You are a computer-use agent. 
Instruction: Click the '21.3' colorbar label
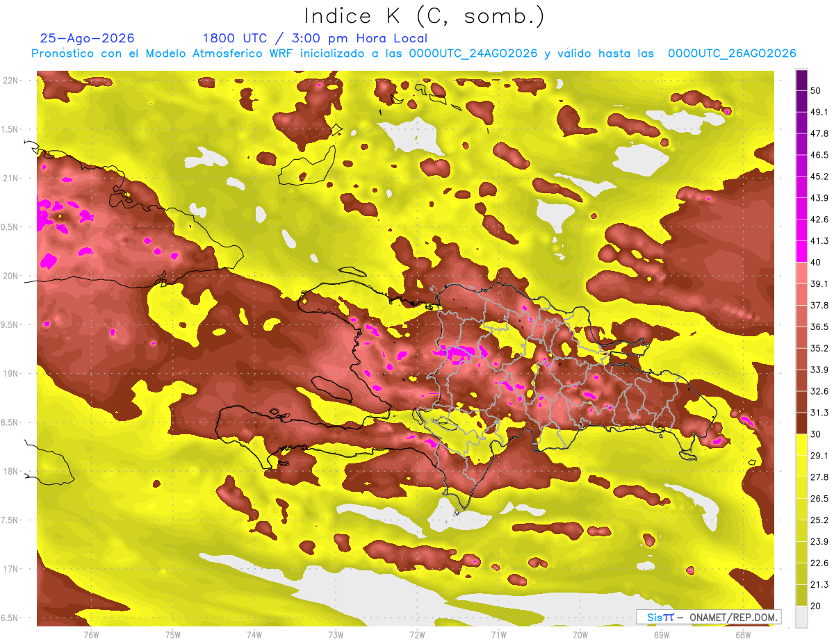(819, 584)
